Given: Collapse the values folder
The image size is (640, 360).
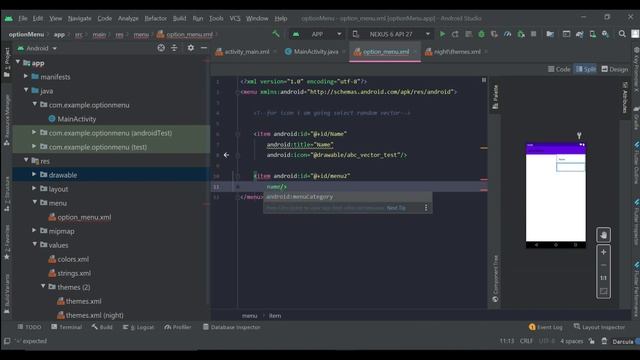Looking at the screenshot, I should coord(34,244).
